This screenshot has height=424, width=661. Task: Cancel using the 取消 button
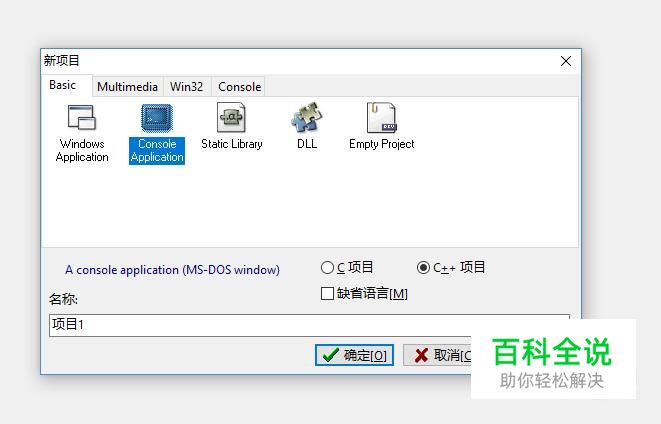[x=437, y=355]
